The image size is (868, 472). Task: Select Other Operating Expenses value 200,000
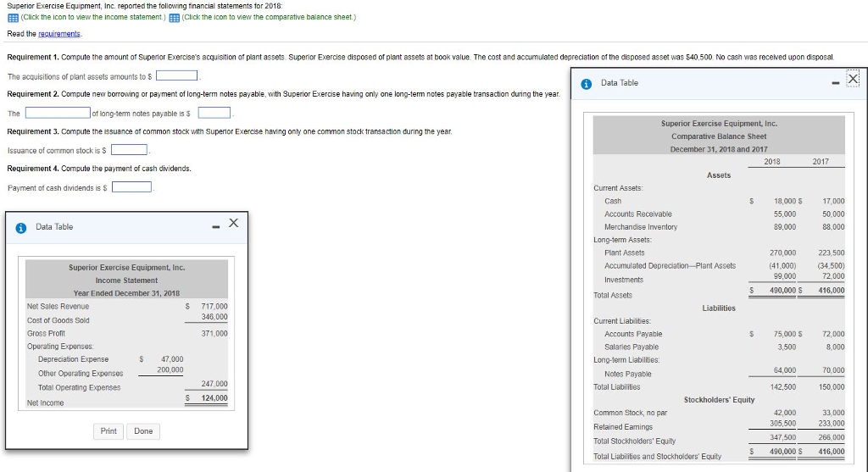click(x=170, y=369)
